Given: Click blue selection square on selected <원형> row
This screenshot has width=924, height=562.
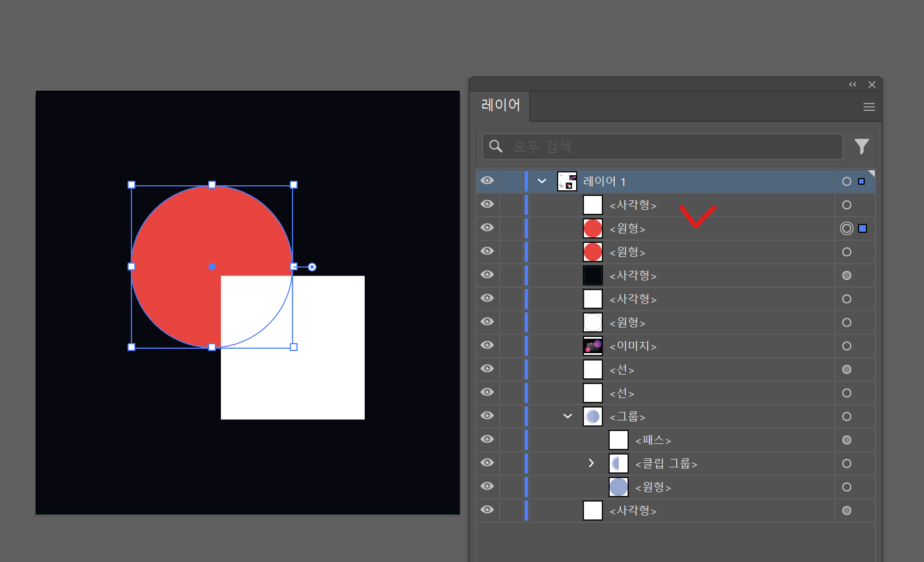Looking at the screenshot, I should tap(862, 228).
